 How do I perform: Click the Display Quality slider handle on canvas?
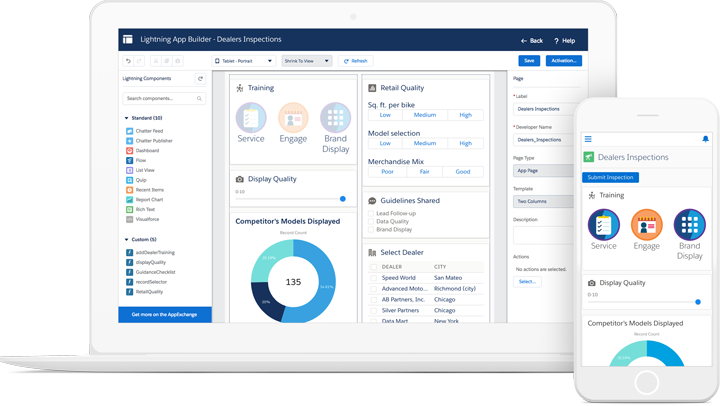click(343, 199)
